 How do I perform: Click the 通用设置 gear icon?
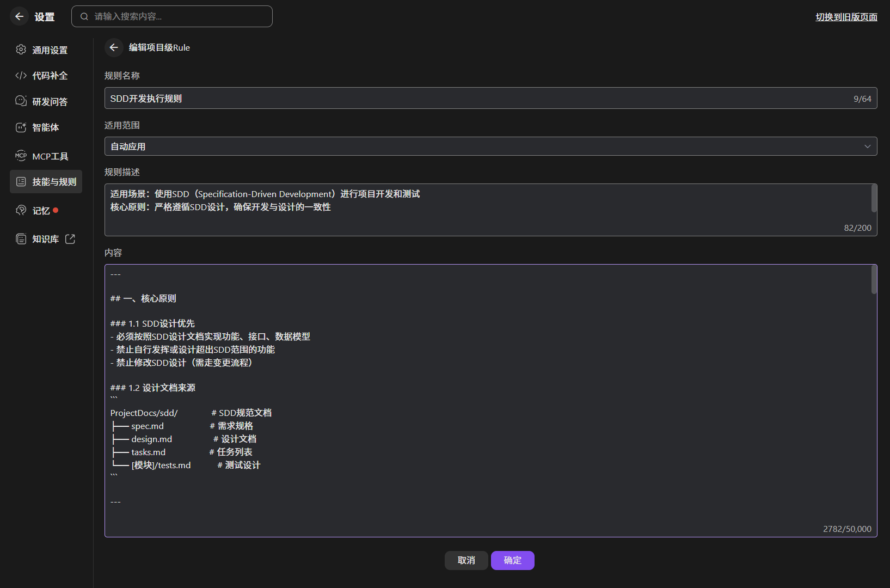(x=21, y=50)
